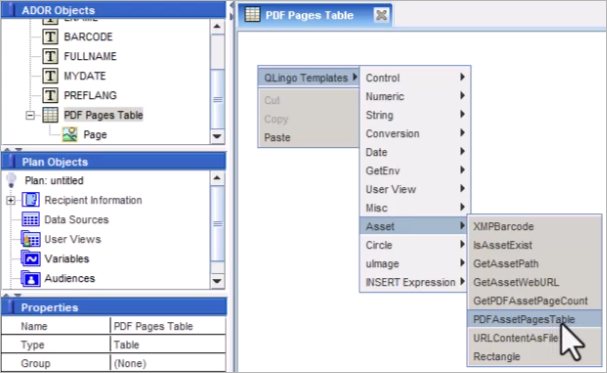Collapse the PDF Pages Table tree node
Image resolution: width=607 pixels, height=373 pixels.
[30, 115]
